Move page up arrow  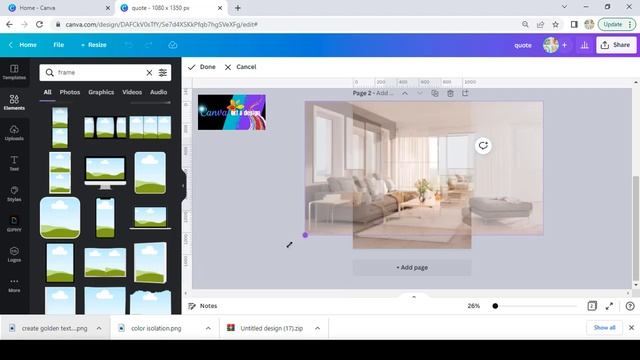(x=405, y=93)
